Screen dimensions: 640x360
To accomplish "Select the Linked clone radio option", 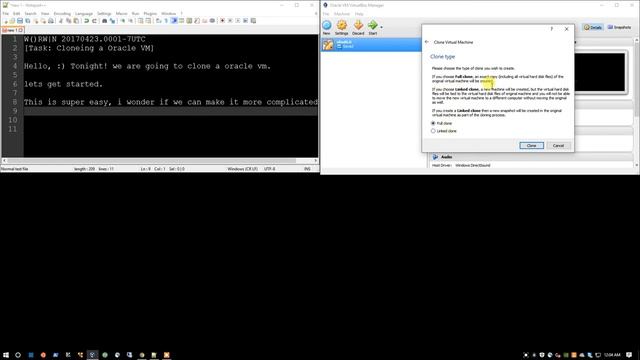I will [433, 131].
